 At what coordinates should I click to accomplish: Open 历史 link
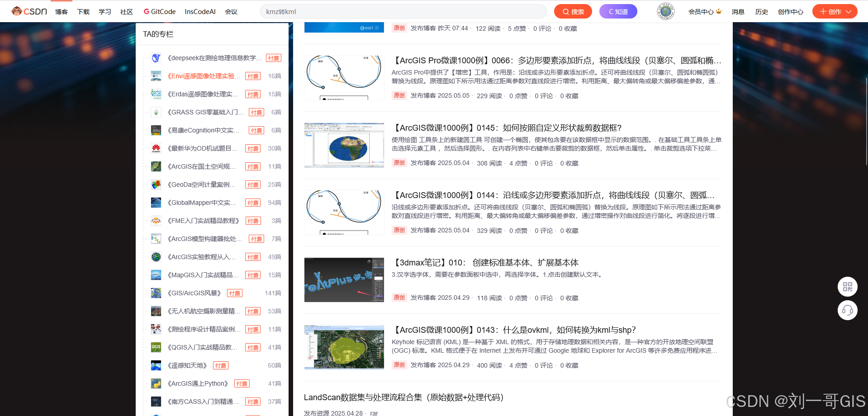[x=762, y=12]
